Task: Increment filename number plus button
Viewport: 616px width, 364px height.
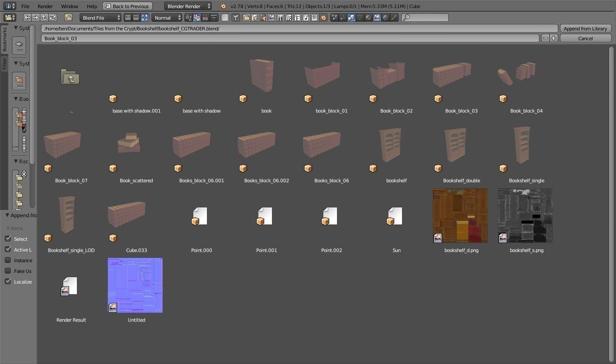Action: click(x=554, y=38)
